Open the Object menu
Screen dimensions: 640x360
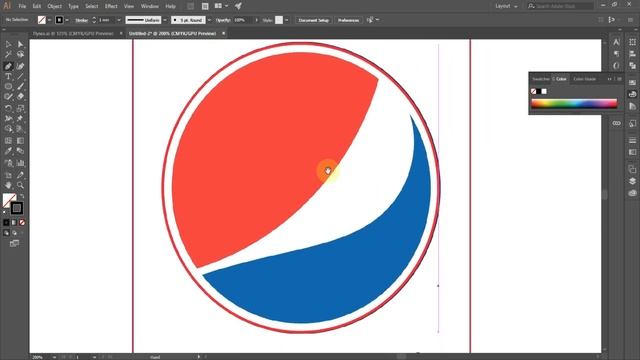pos(54,6)
